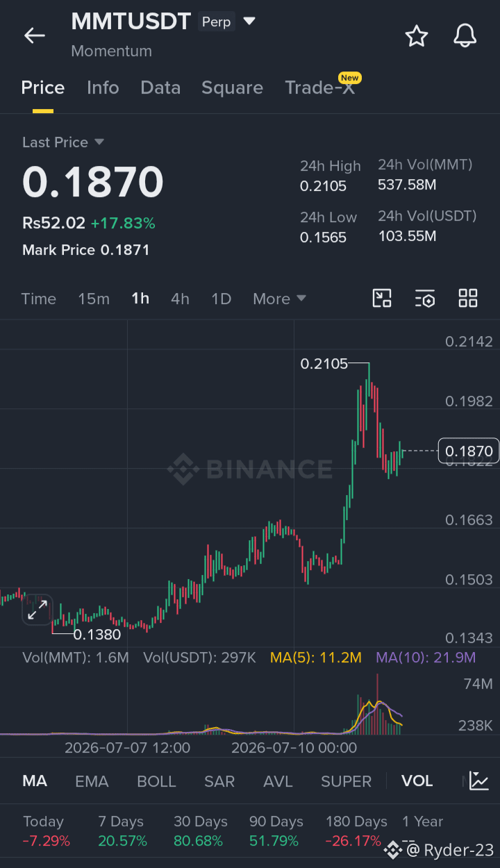Click the MA(10): 21.9M volume label

426,658
